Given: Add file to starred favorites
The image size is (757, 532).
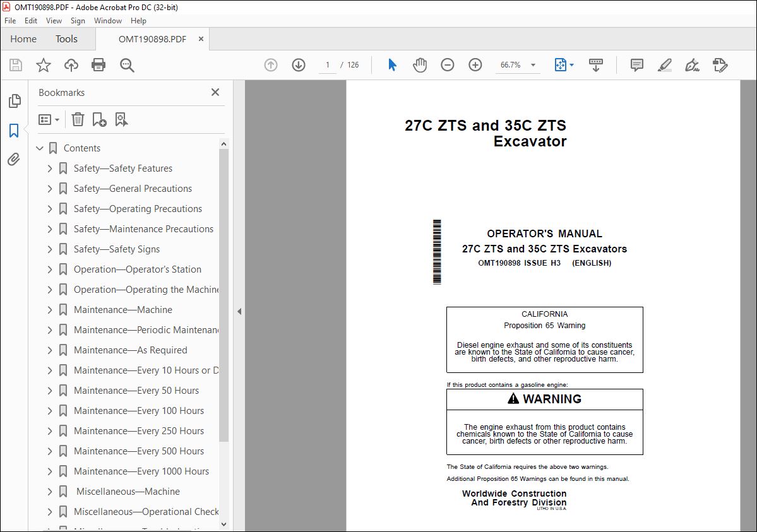Looking at the screenshot, I should click(44, 65).
